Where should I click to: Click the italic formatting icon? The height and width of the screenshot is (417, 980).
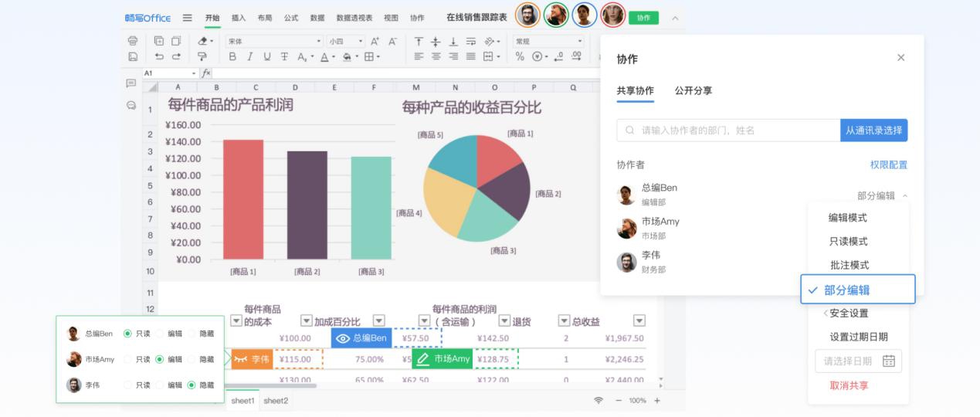click(x=249, y=56)
